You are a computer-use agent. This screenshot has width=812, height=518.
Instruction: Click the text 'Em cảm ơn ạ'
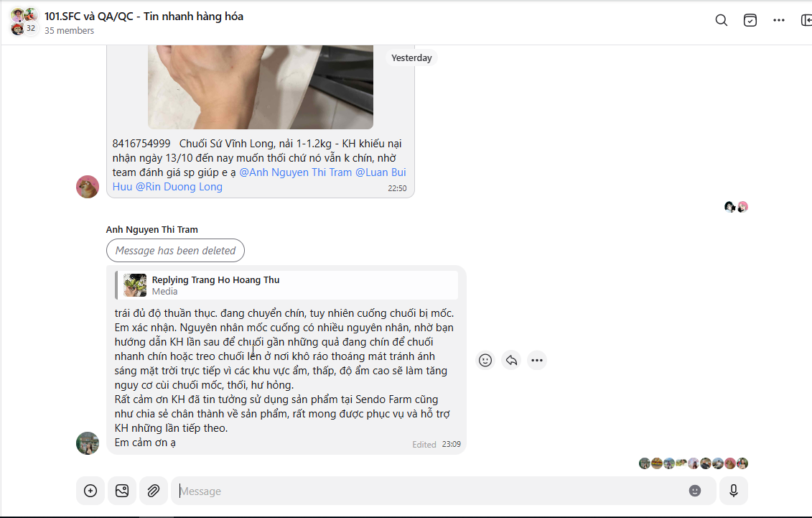coord(145,443)
